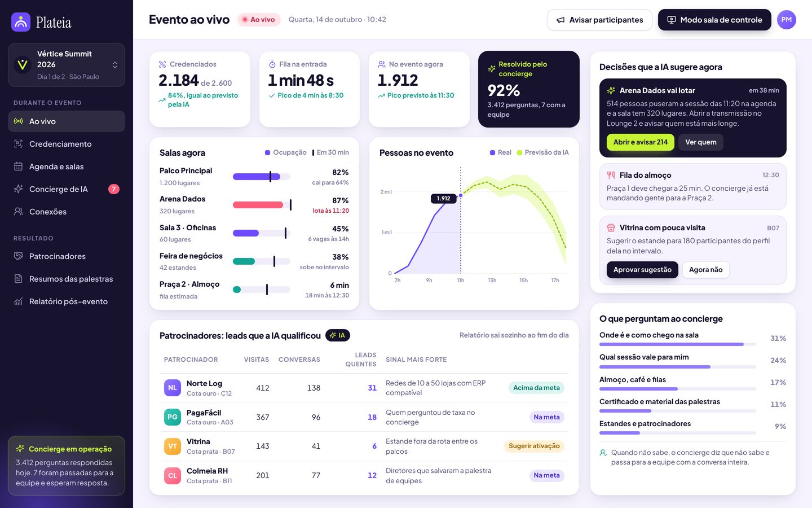Open the PM user avatar menu
The height and width of the screenshot is (508, 812).
click(x=787, y=20)
